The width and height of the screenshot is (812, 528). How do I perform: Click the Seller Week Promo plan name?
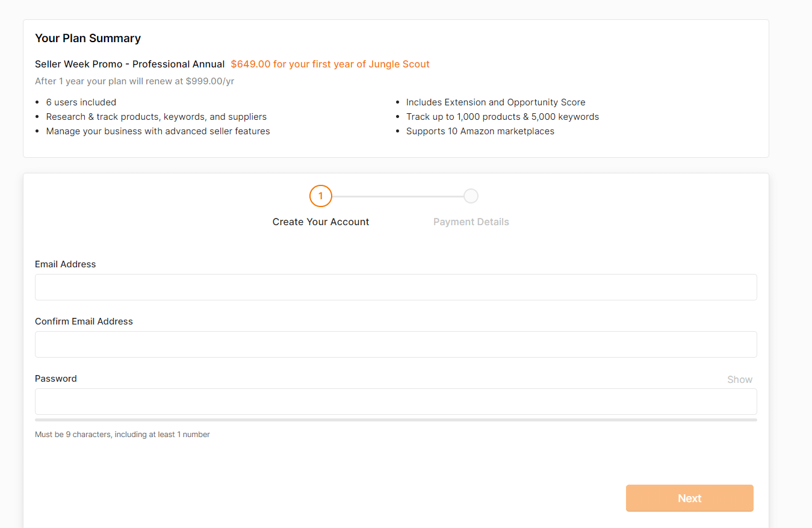[129, 64]
